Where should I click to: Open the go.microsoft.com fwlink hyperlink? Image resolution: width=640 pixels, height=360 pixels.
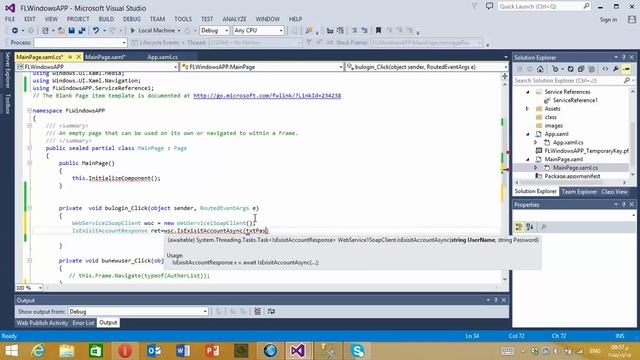[267, 96]
